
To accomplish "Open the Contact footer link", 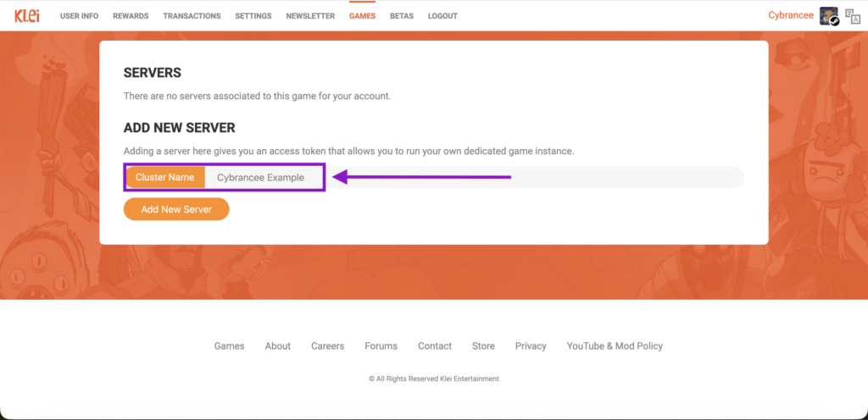I will [435, 346].
